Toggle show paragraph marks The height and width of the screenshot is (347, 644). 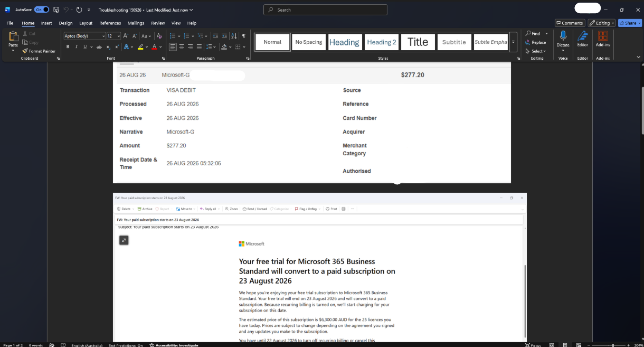[x=244, y=36]
